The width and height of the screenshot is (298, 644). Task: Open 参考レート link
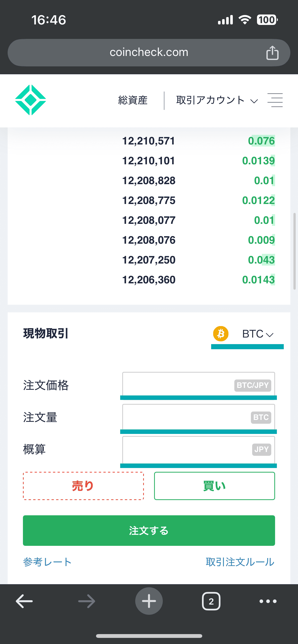click(47, 562)
